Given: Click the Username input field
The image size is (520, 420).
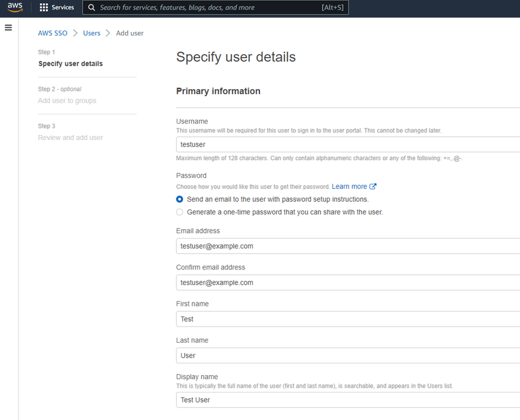Looking at the screenshot, I should (x=348, y=145).
